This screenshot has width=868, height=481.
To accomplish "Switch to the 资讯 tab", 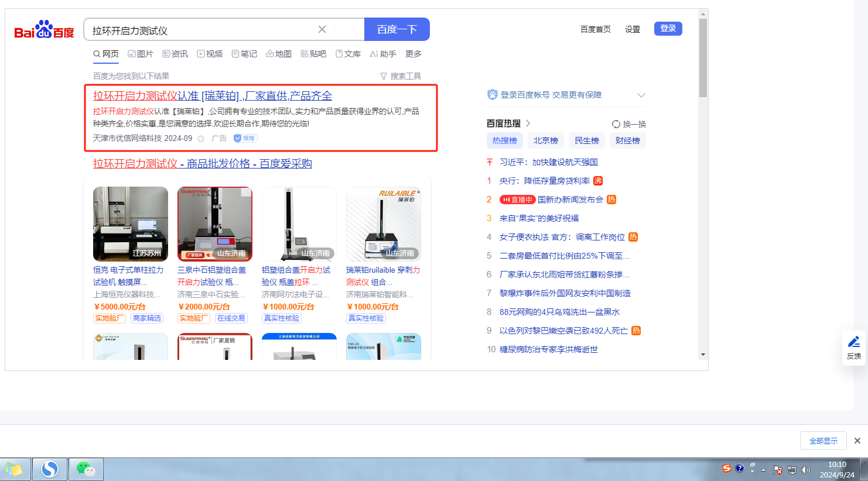I will (x=175, y=54).
